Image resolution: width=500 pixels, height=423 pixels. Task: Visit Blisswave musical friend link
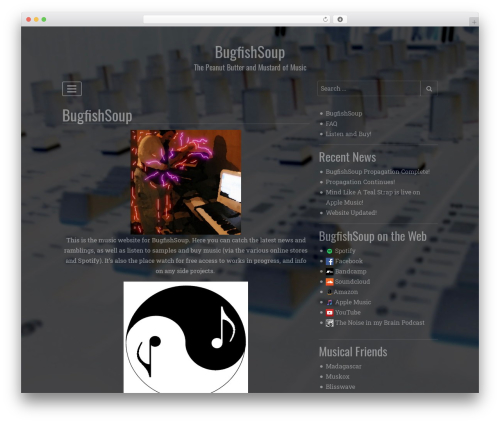pos(340,387)
